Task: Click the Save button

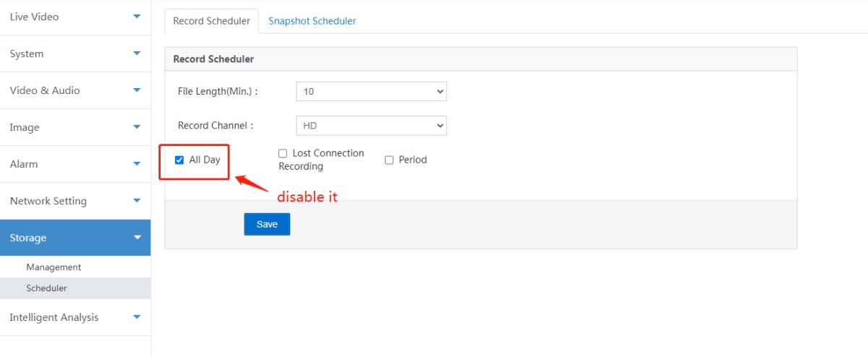Action: pos(267,224)
